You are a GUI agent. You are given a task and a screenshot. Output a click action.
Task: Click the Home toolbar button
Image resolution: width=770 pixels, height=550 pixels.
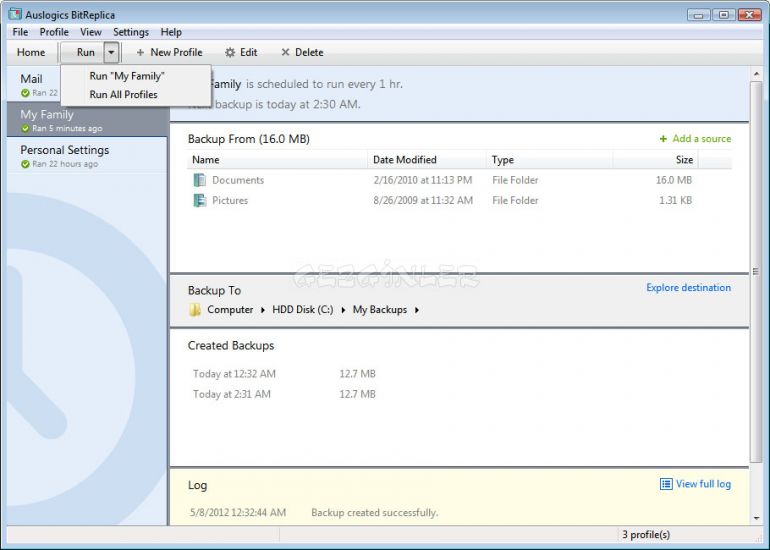point(31,52)
